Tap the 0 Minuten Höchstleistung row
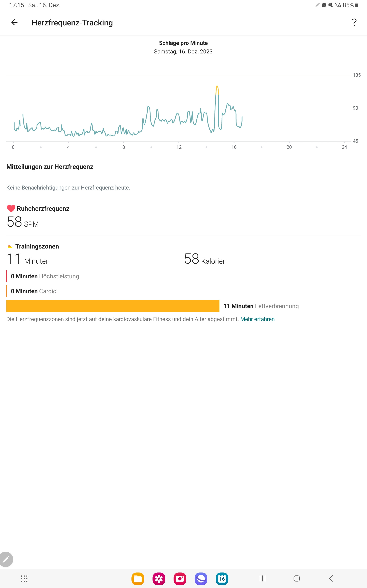The width and height of the screenshot is (367, 588). click(45, 276)
